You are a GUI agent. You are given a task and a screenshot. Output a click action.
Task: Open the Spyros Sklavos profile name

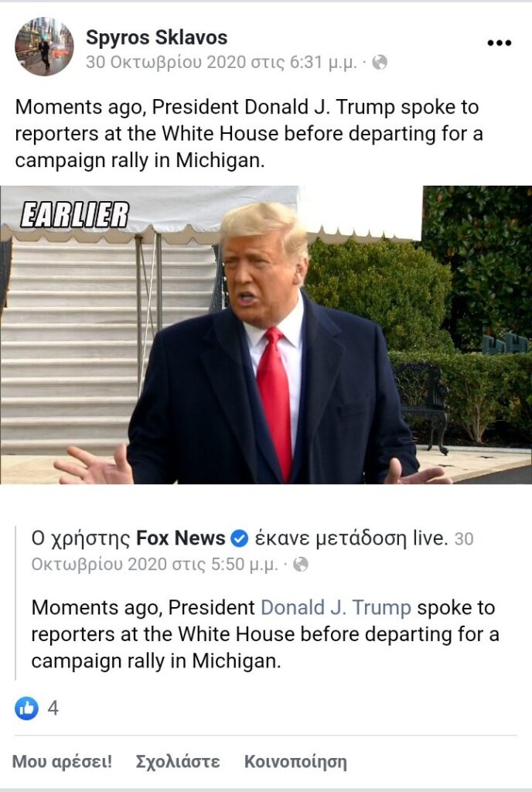coord(156,37)
